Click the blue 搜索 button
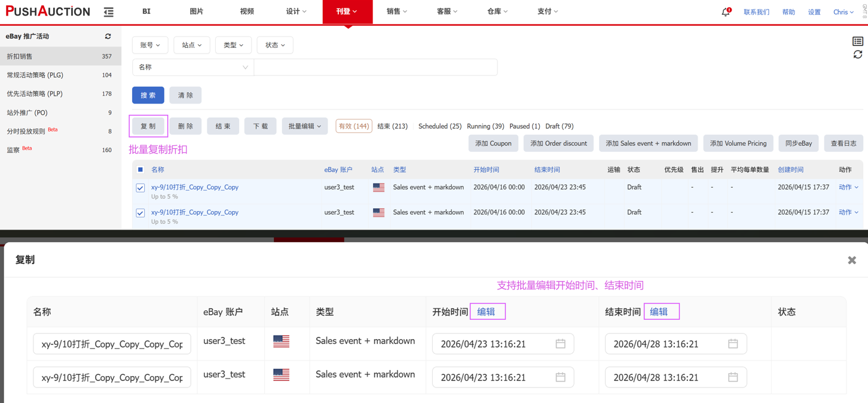Viewport: 868px width, 403px height. 148,96
